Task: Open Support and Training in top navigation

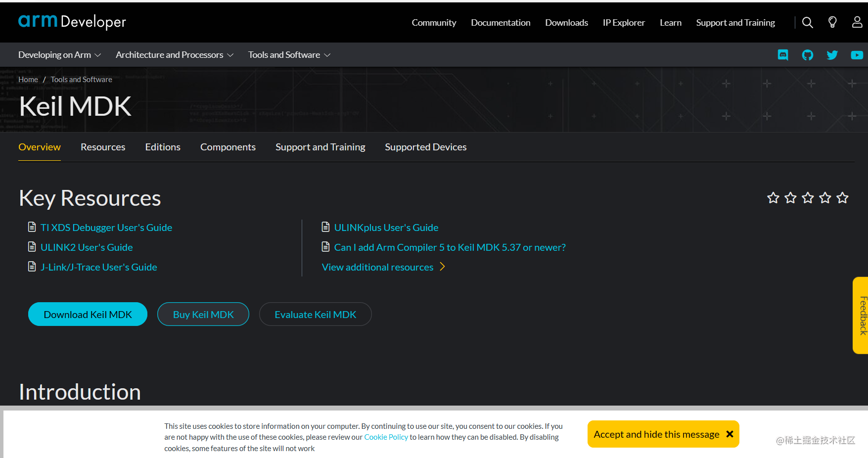Action: 735,23
